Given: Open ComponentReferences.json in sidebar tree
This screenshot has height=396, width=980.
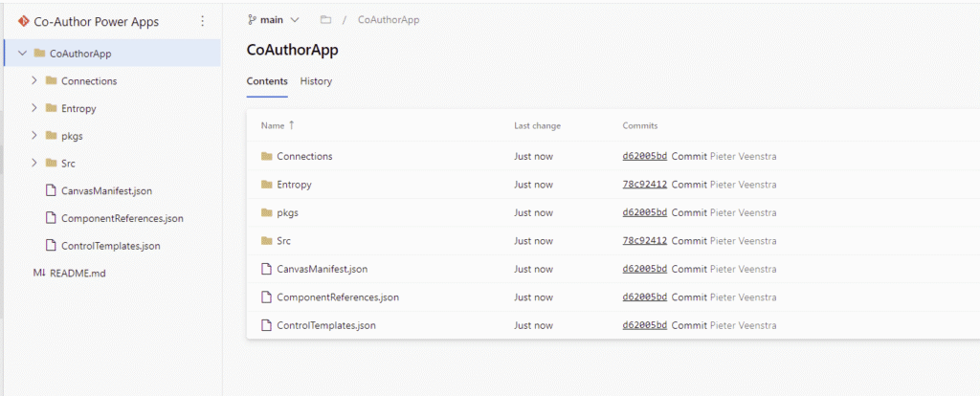Looking at the screenshot, I should coord(122,218).
